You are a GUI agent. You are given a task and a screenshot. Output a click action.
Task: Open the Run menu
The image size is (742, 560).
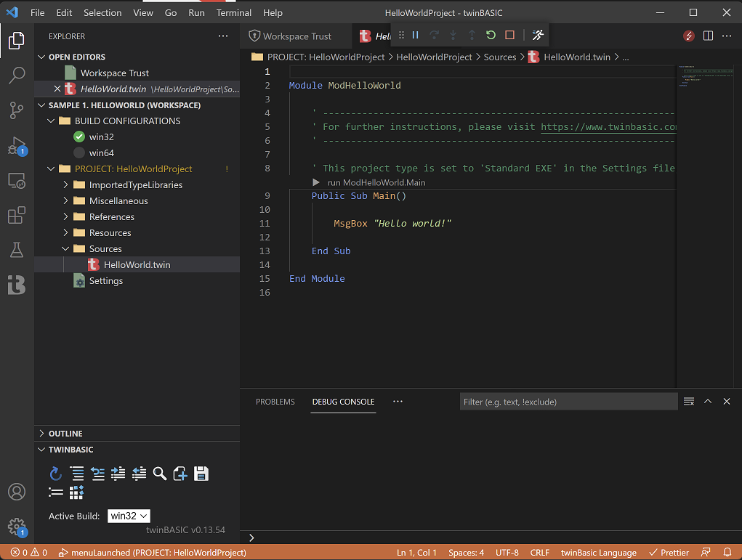[x=196, y=12]
